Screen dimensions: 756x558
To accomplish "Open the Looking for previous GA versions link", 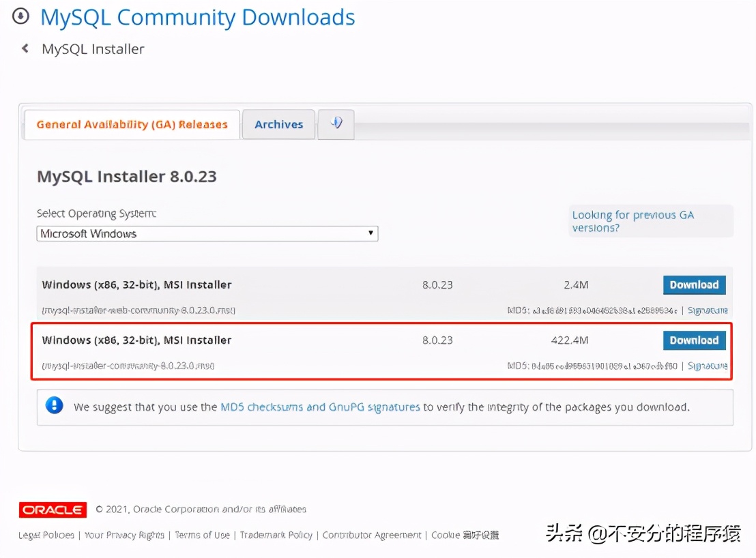I will 633,221.
